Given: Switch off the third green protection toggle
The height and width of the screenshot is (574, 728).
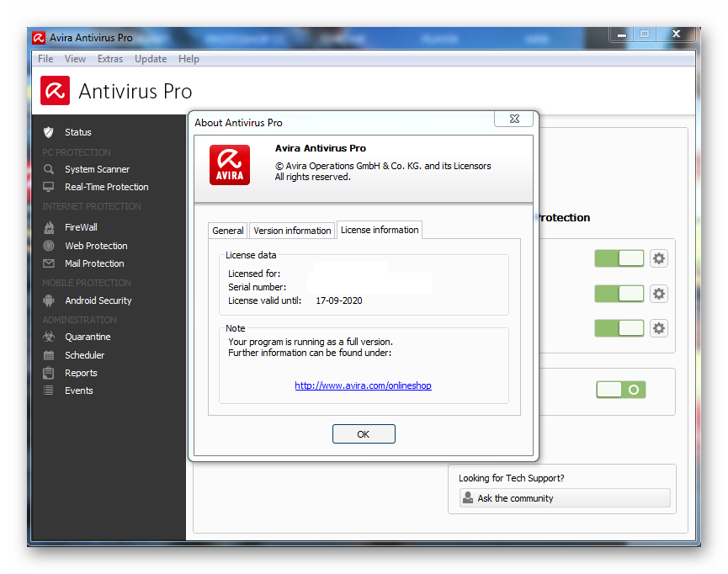Looking at the screenshot, I should click(x=619, y=328).
